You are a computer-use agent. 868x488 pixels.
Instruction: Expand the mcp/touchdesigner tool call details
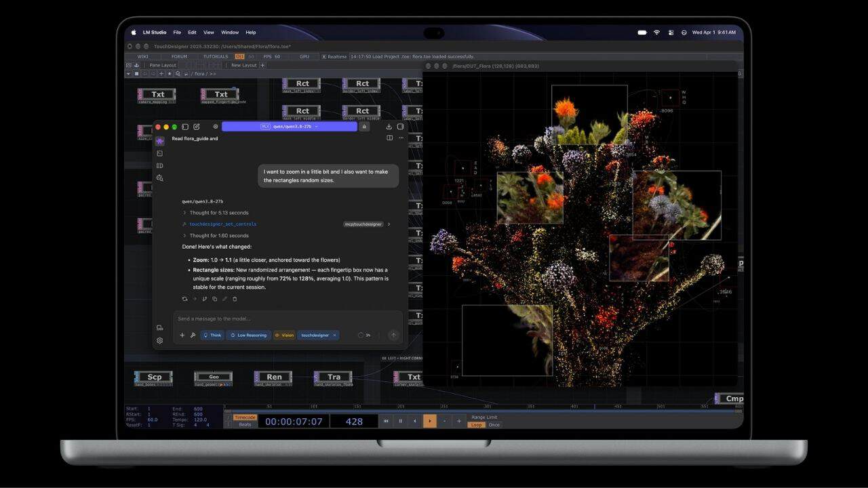pos(389,224)
